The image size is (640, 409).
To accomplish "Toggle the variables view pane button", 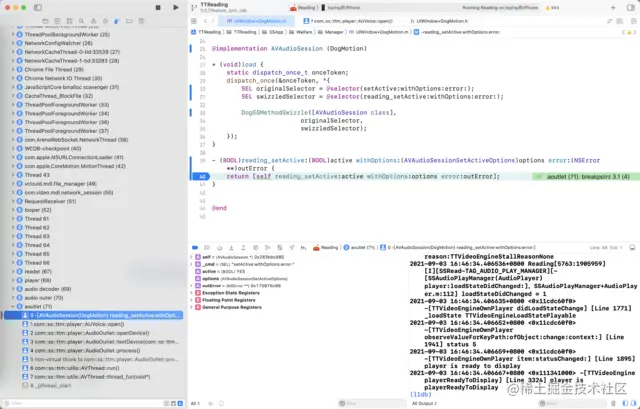I will (x=625, y=403).
